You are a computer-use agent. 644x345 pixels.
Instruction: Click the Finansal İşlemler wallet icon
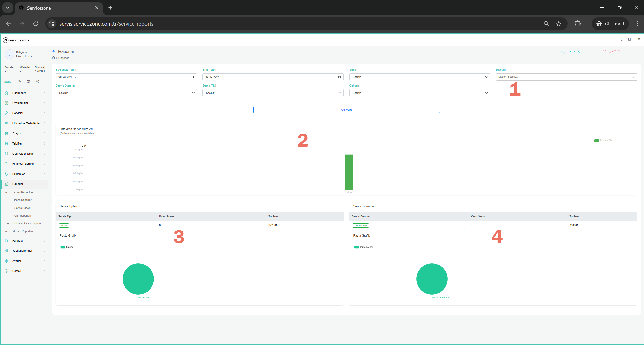[6, 164]
